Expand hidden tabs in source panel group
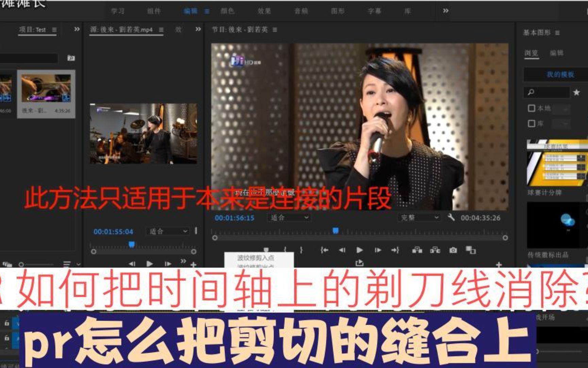The width and height of the screenshot is (588, 368). 198,29
